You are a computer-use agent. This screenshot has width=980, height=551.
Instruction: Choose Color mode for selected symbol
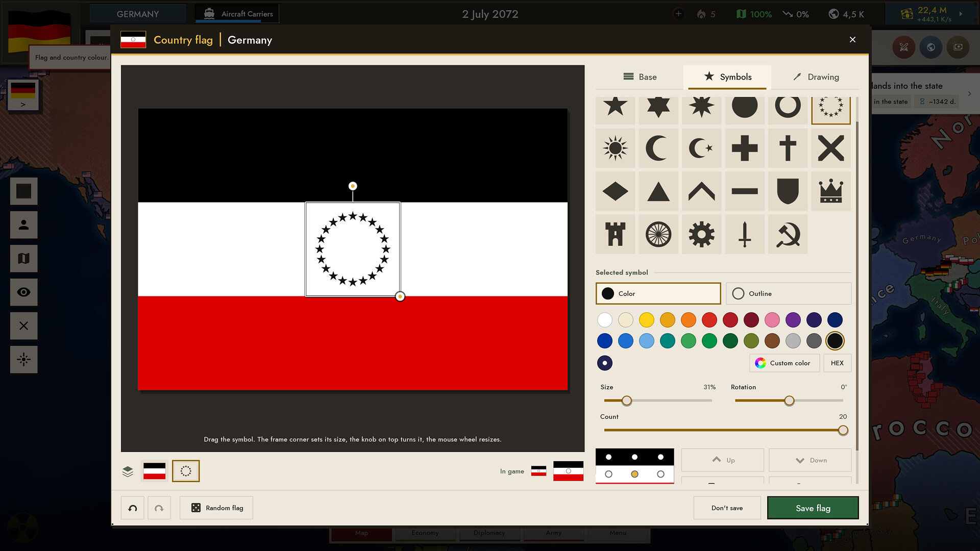click(658, 293)
